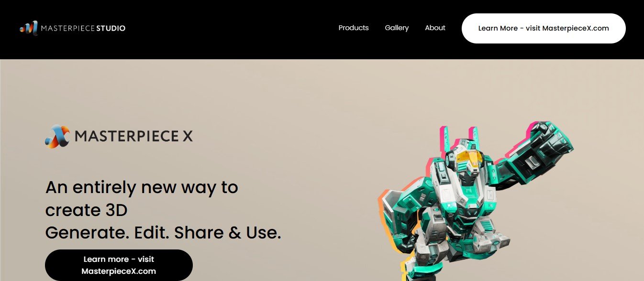This screenshot has height=281, width=644.
Task: Click the robot's yellow visor
Action: 467,158
